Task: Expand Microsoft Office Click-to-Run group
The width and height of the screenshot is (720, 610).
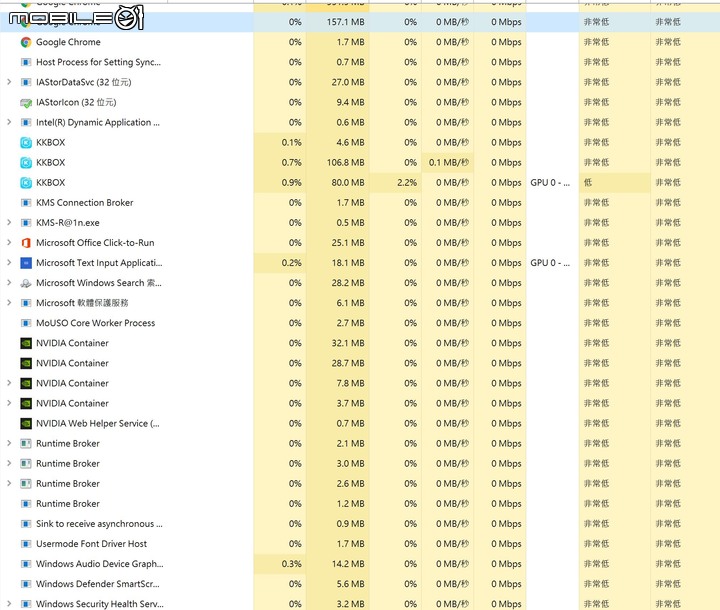Action: (x=9, y=243)
